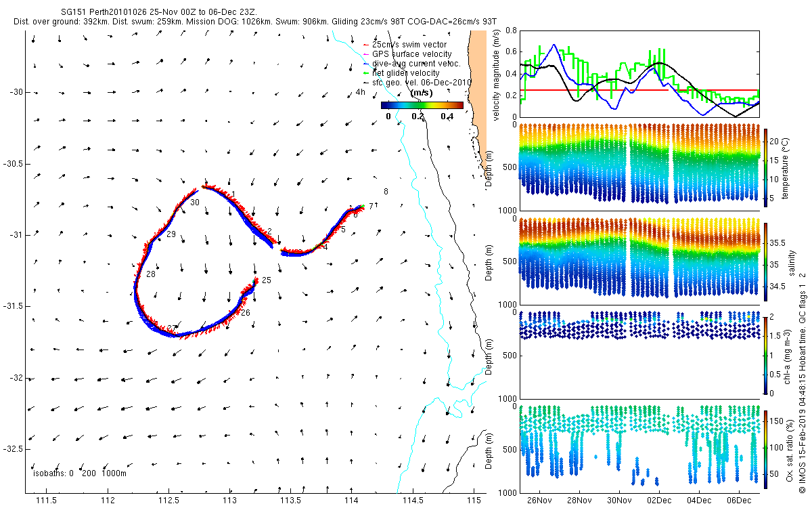Click the '04Dec' date axis label
Screen dimensions: 812x508
click(699, 501)
